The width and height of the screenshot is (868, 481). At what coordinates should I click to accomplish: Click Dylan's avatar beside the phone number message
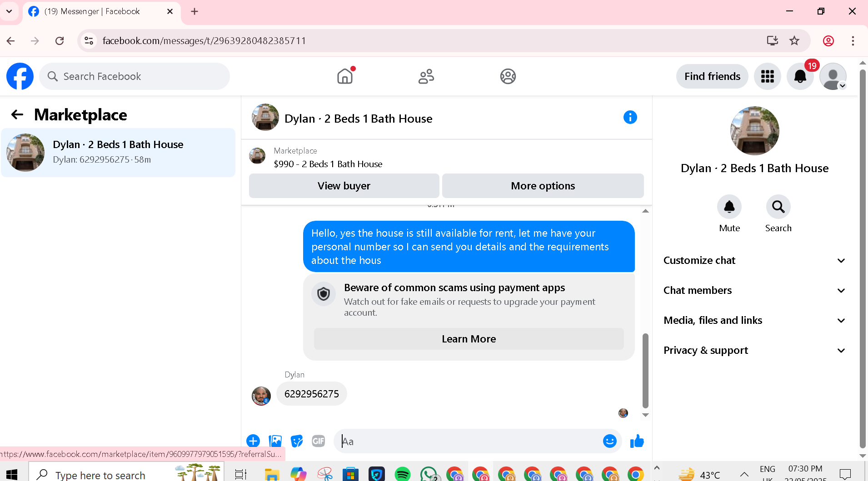pyautogui.click(x=261, y=396)
